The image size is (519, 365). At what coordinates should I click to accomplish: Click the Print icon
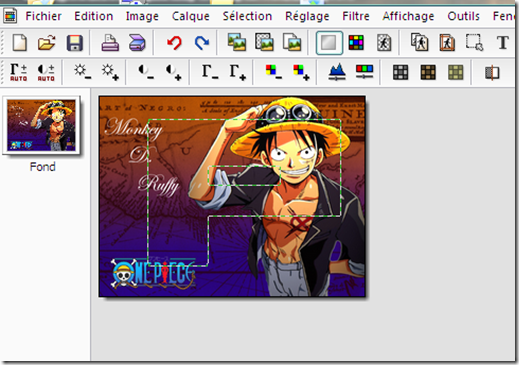[x=110, y=43]
